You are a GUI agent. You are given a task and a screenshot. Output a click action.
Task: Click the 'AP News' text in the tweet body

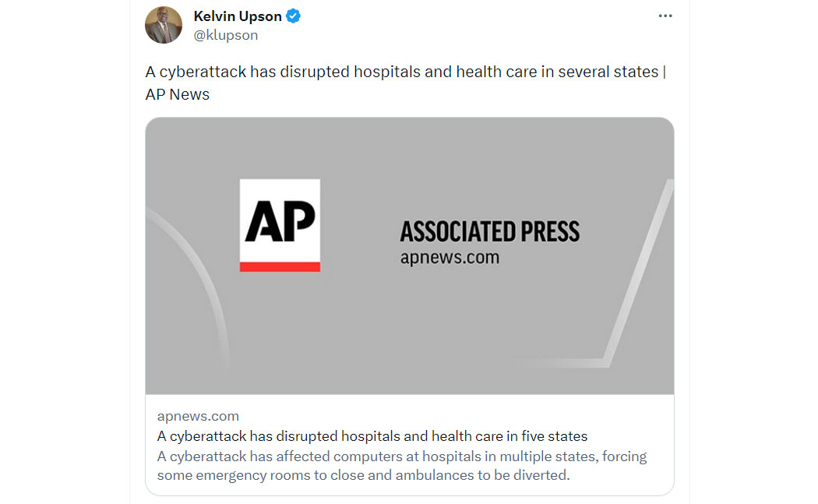pyautogui.click(x=178, y=94)
